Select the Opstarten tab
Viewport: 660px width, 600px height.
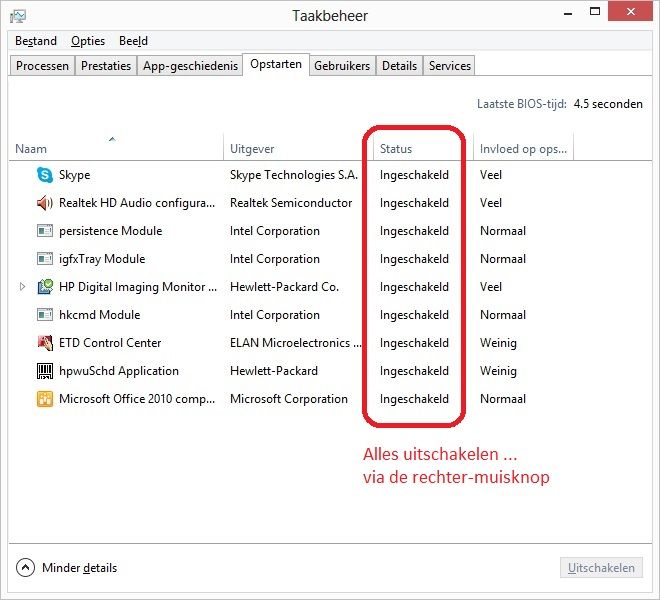[276, 64]
